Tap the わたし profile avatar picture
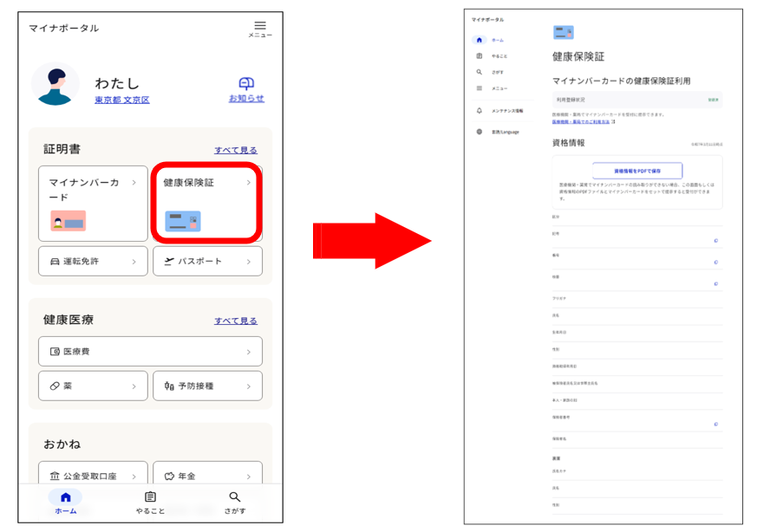Image resolution: width=757 pixels, height=532 pixels. pos(55,84)
